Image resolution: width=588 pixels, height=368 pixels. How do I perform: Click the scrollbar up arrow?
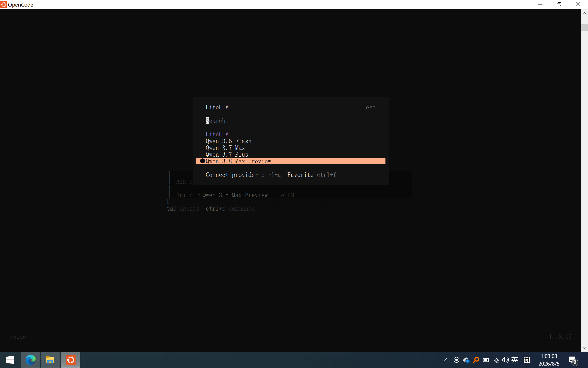point(584,13)
